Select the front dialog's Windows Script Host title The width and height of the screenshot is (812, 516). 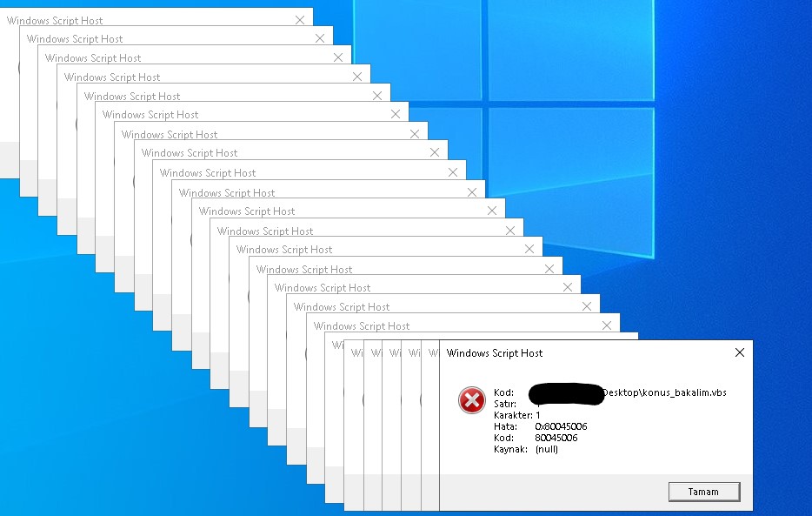coord(494,353)
